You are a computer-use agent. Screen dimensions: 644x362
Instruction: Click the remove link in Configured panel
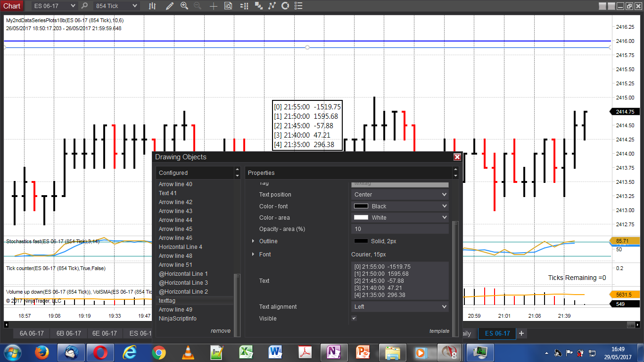[x=221, y=331]
